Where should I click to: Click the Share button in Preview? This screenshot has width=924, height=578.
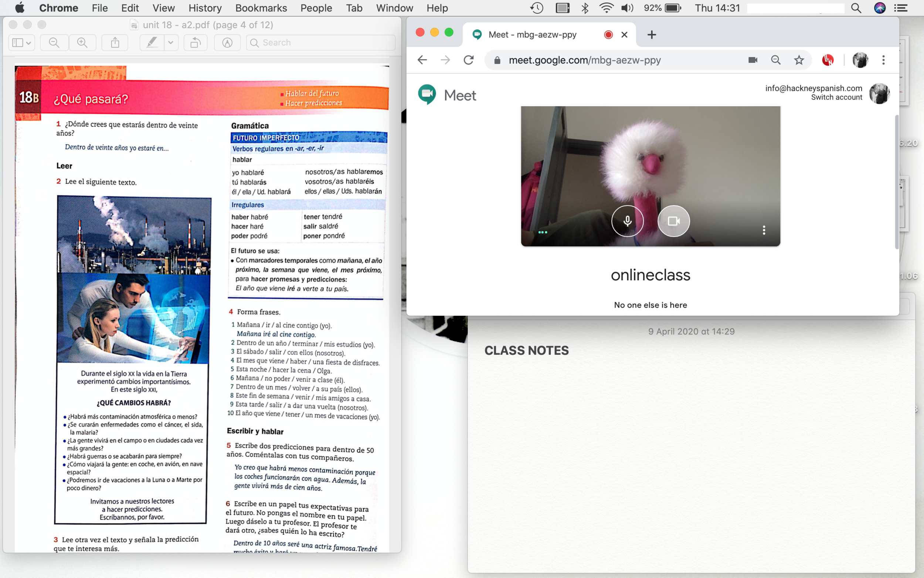[115, 43]
